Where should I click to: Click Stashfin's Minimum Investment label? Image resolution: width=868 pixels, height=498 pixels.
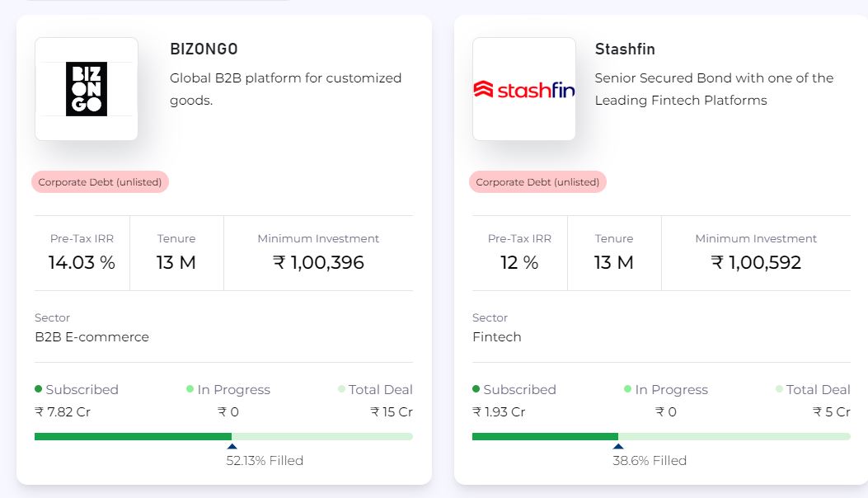tap(756, 239)
